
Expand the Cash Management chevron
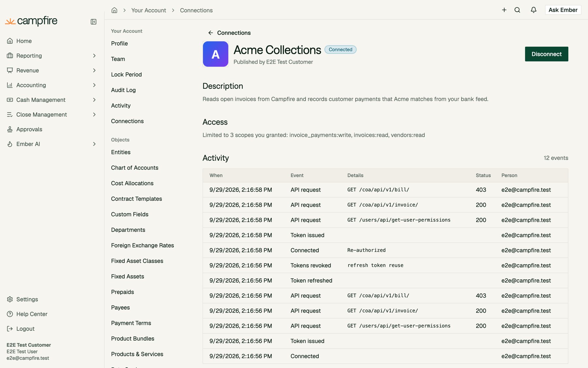pos(94,100)
